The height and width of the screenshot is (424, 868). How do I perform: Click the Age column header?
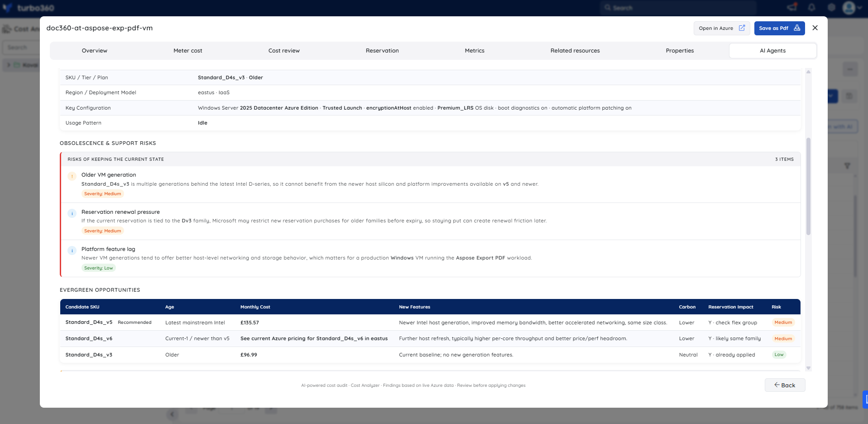click(x=170, y=307)
